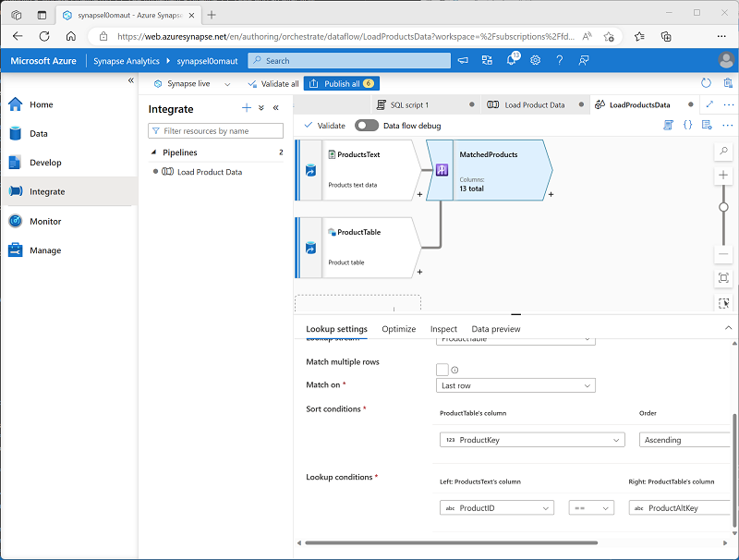Click the vertical scrollbar in settings pane

coord(734,470)
